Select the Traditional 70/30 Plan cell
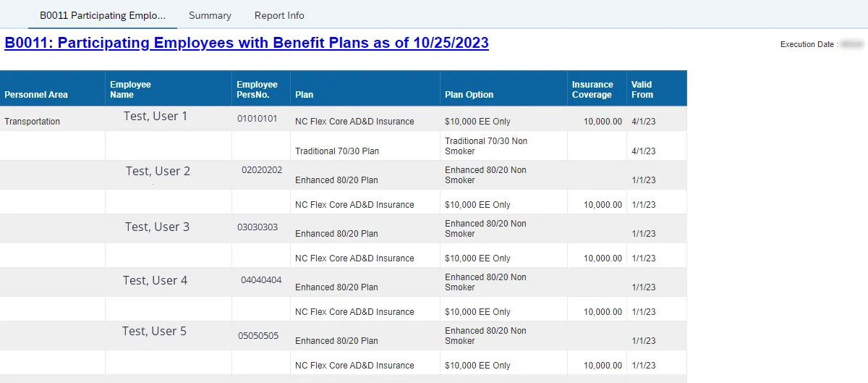868x383 pixels. pos(337,151)
